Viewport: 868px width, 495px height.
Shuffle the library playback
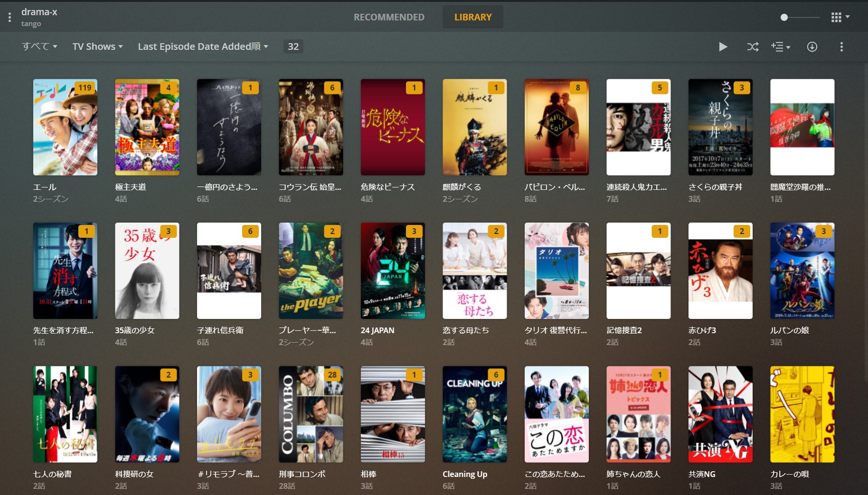[x=753, y=47]
